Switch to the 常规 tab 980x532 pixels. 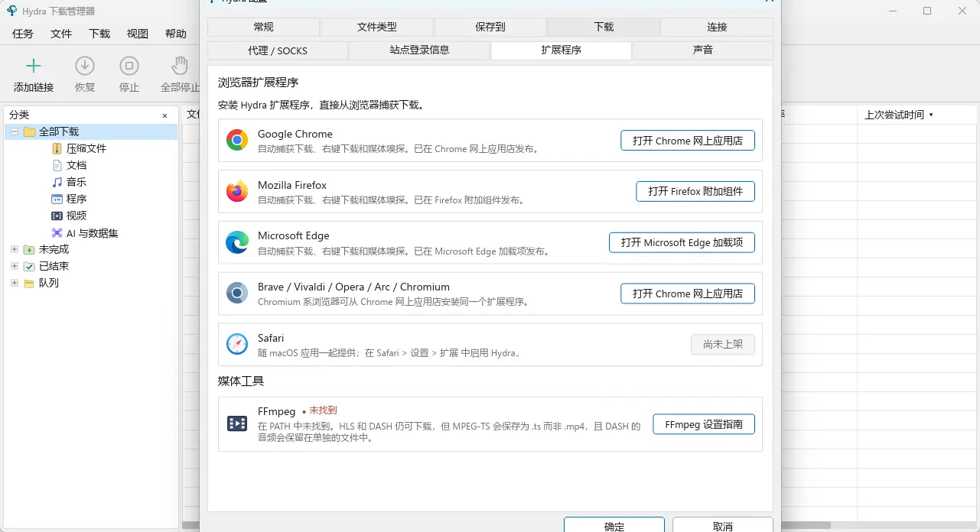click(x=263, y=27)
